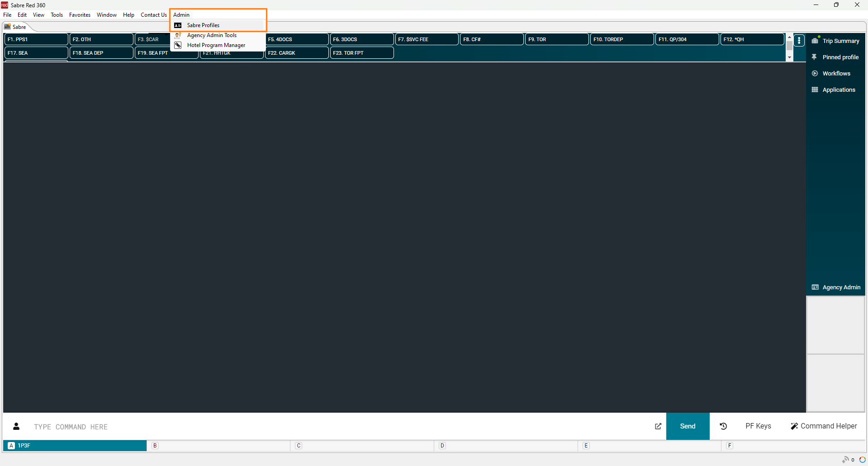Open the three-dot quick keys options menu
The height and width of the screenshot is (466, 868).
coord(799,41)
